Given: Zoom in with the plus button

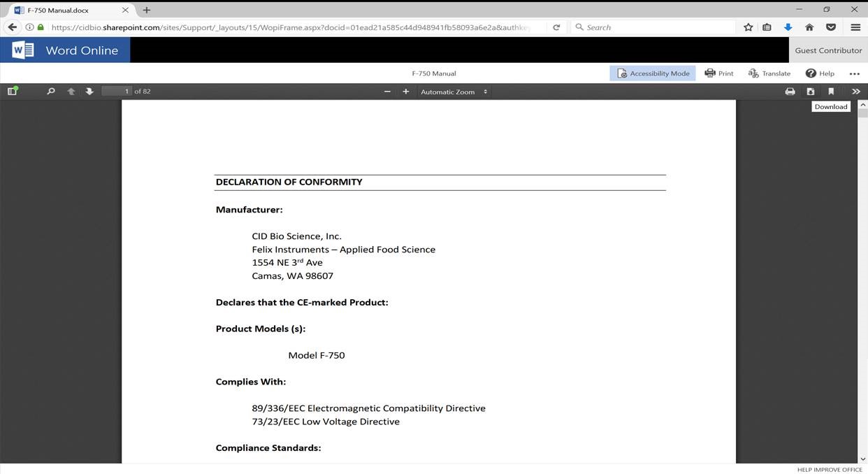Looking at the screenshot, I should click(405, 92).
